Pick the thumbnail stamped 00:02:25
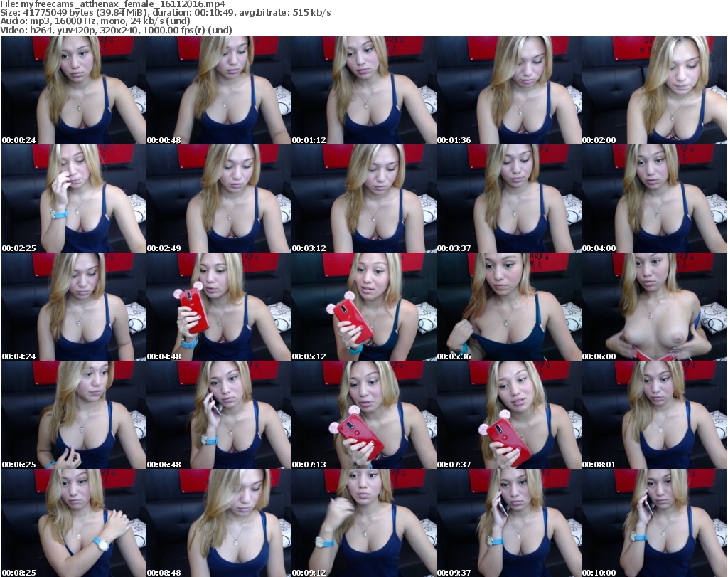 (74, 198)
